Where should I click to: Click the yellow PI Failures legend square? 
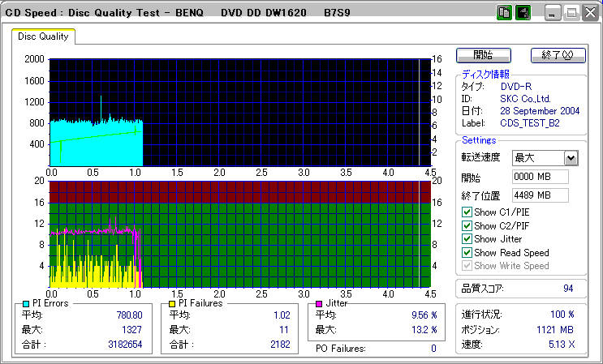coord(172,303)
